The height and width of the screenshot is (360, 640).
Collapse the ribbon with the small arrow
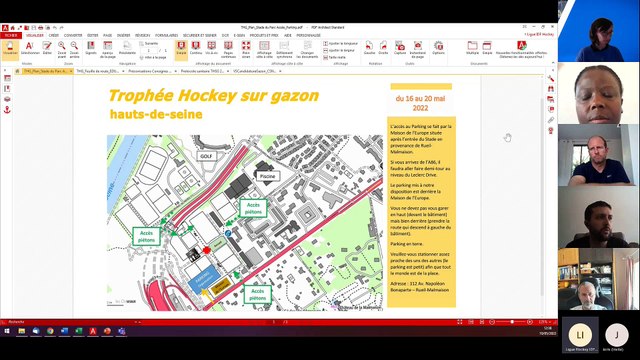click(x=553, y=63)
